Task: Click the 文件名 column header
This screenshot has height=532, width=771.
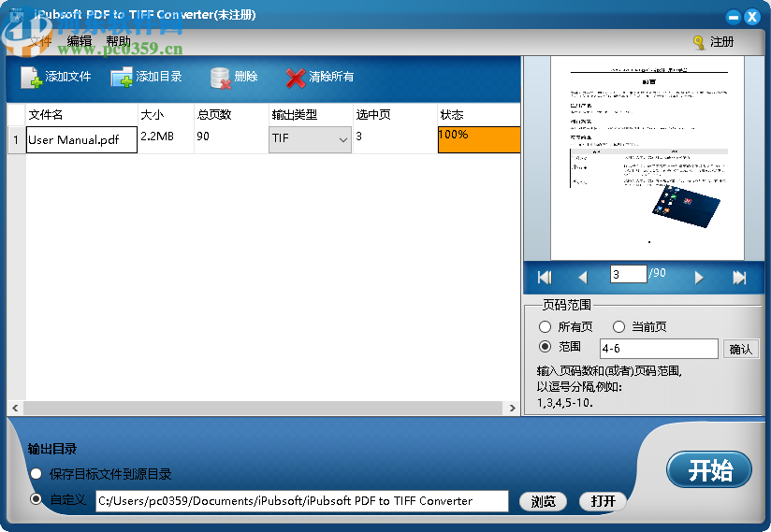Action: click(x=81, y=115)
